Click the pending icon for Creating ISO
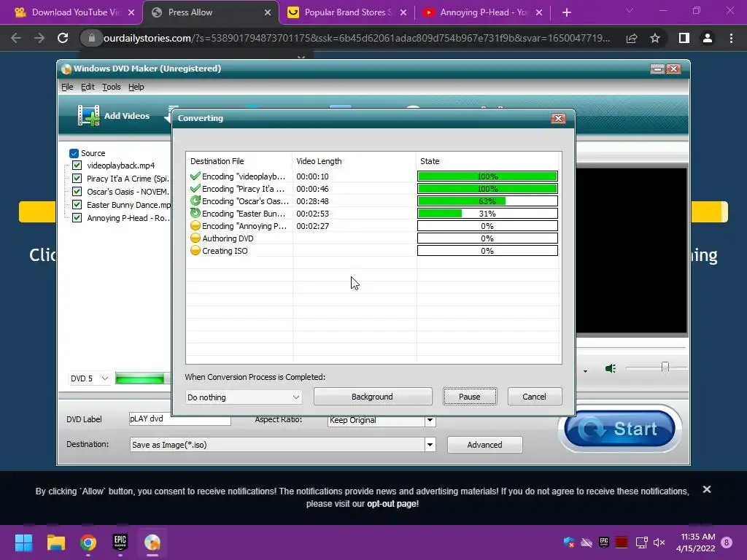The width and height of the screenshot is (747, 560). pos(195,251)
